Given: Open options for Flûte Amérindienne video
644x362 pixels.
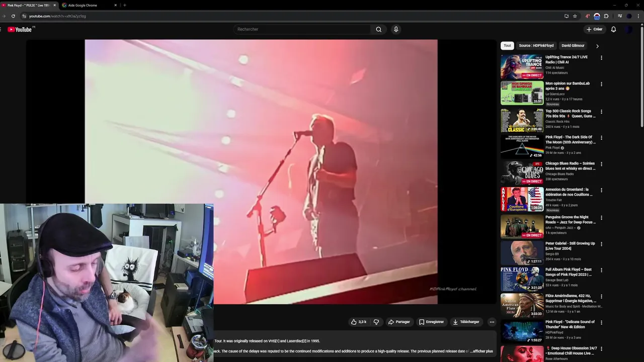Looking at the screenshot, I should (601, 297).
